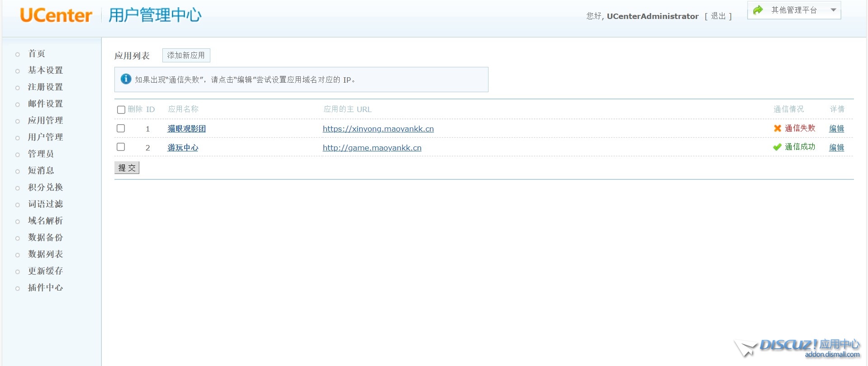Click 编辑 for the 游玩中心 app

pos(836,147)
